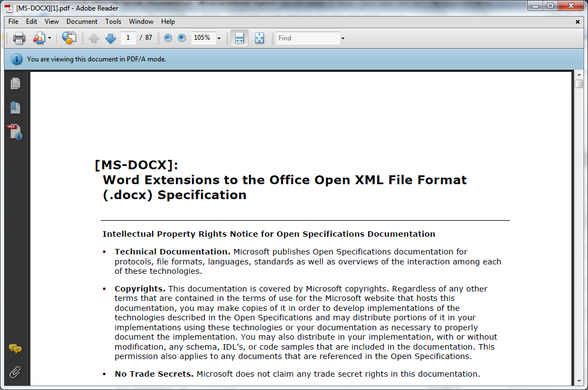Screen dimensions: 588x390
Task: Click the globe Acrobat.com services icon
Action: coord(69,38)
